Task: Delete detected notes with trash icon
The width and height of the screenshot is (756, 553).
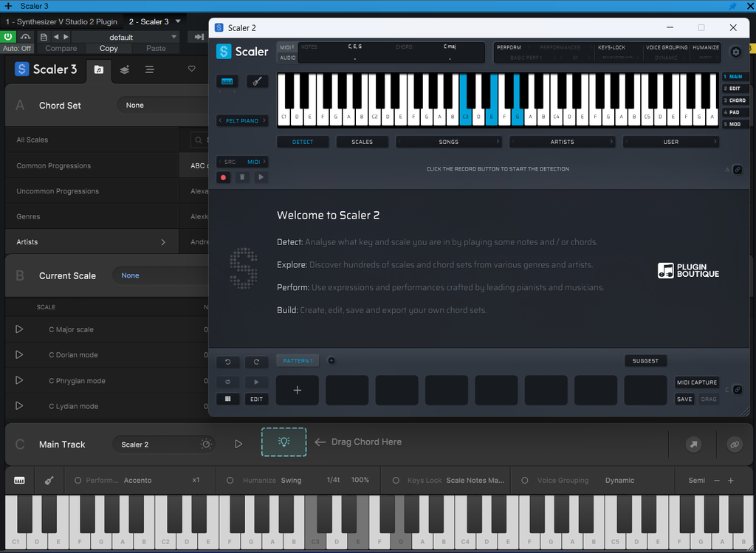Action: click(242, 177)
